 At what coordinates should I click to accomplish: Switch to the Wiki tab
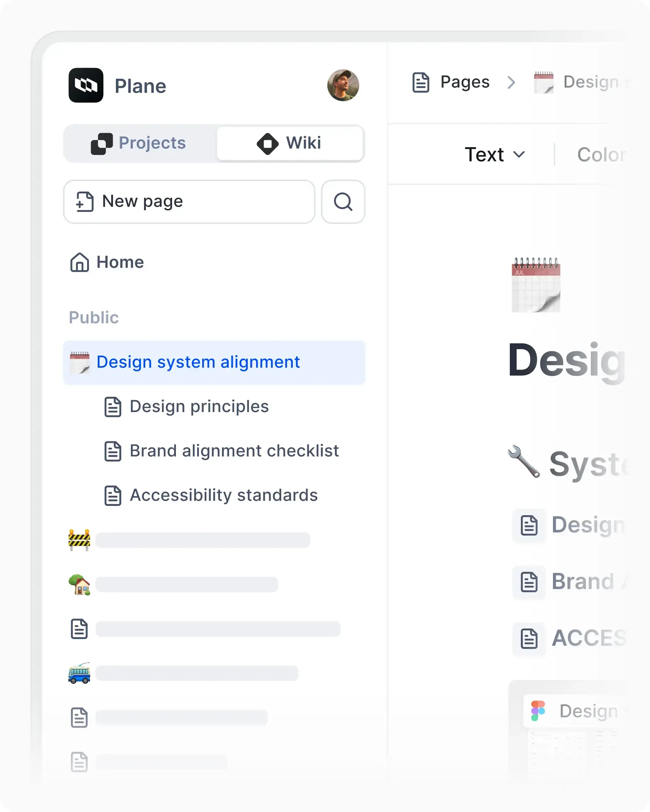point(291,143)
